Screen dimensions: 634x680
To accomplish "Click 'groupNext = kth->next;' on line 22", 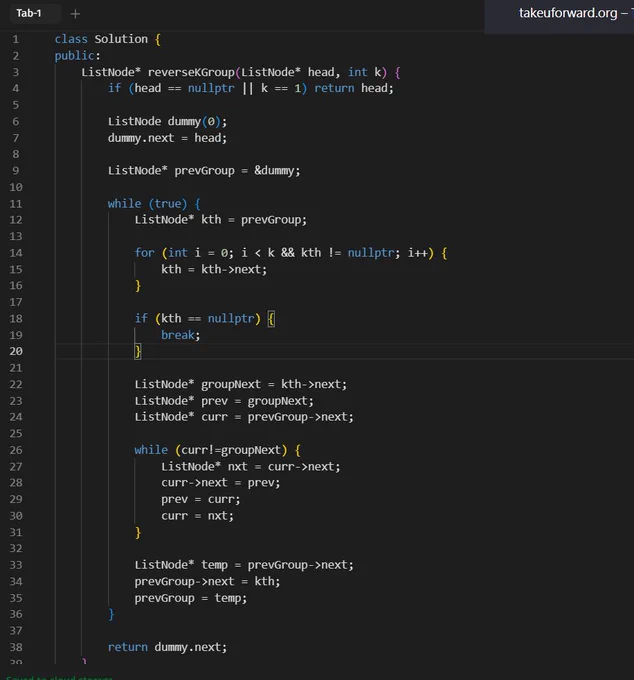I will pos(274,385).
